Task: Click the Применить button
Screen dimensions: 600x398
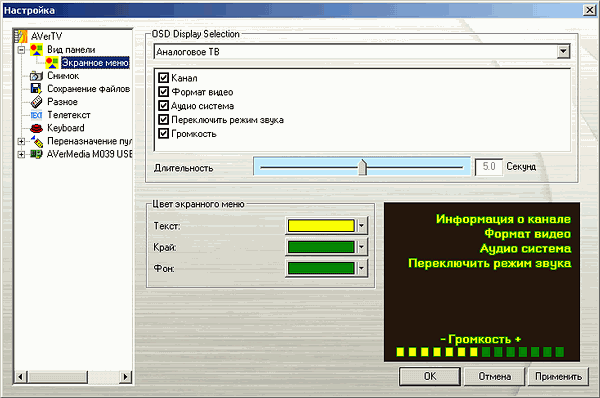Action: pos(558,377)
